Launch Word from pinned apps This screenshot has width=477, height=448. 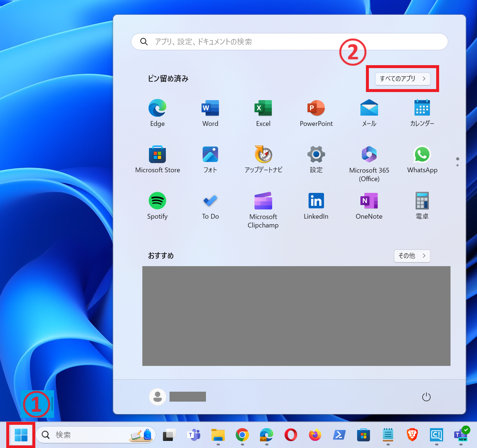[210, 113]
